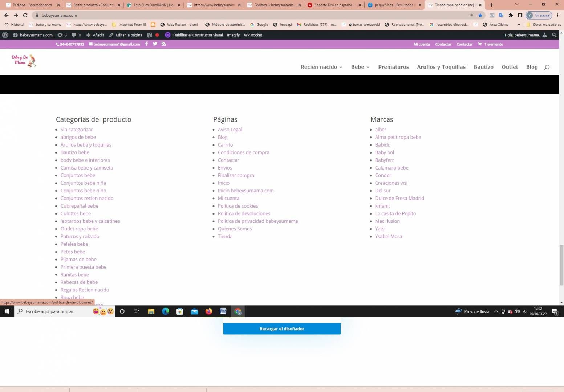Click the En pausa profile button

(x=539, y=15)
